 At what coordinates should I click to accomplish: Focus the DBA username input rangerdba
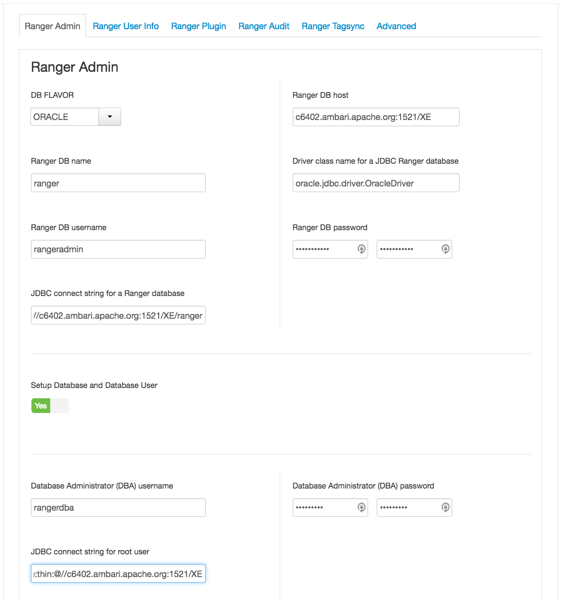(x=118, y=507)
